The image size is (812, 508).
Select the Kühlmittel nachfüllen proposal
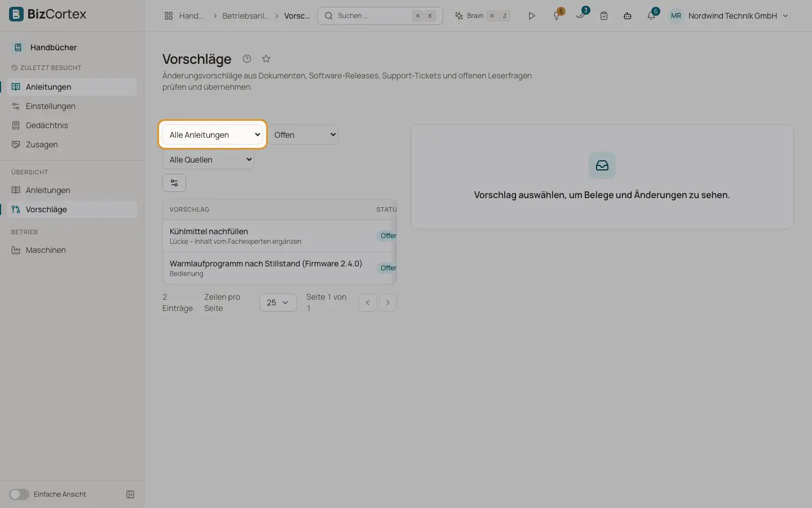[x=280, y=236]
